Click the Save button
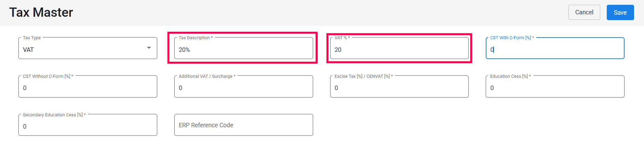Image resolution: width=644 pixels, height=145 pixels. 620,13
